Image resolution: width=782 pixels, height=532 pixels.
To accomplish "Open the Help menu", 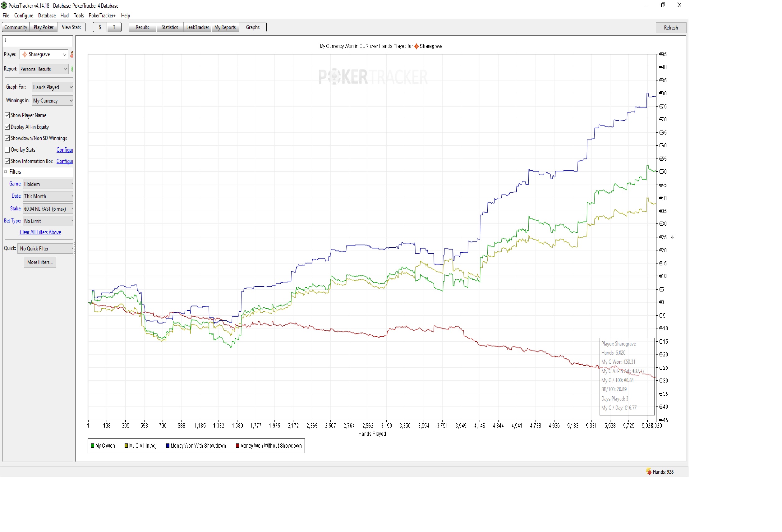I will pyautogui.click(x=126, y=16).
